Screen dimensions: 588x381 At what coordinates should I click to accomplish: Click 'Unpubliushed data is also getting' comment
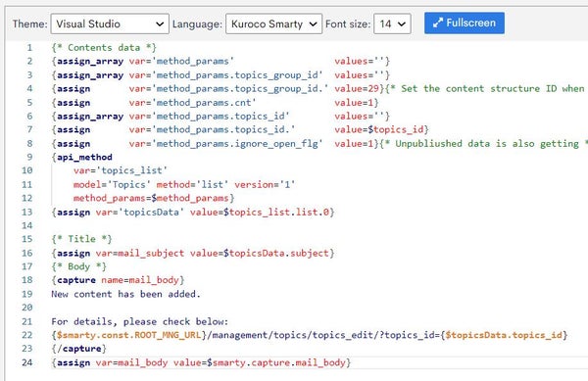coord(487,143)
